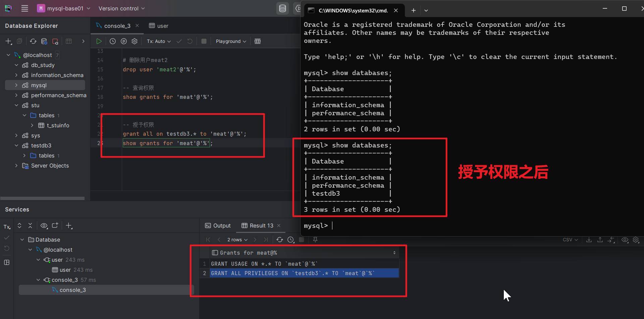Collapse the stu schema
This screenshot has width=644, height=319.
pyautogui.click(x=16, y=105)
